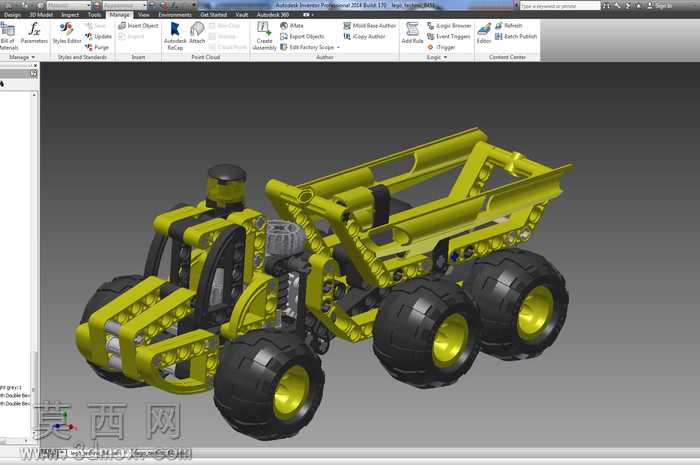Click Refresh in Content Center panel
The height and width of the screenshot is (465, 700).
(x=508, y=26)
